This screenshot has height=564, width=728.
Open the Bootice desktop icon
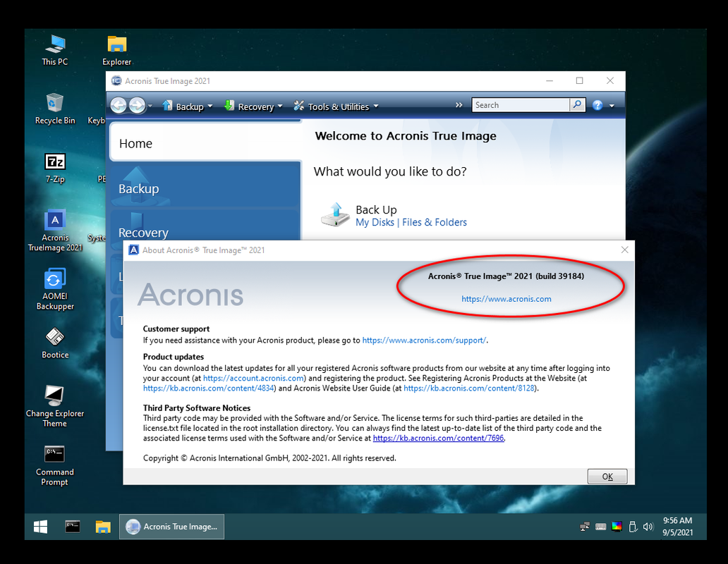(x=55, y=343)
